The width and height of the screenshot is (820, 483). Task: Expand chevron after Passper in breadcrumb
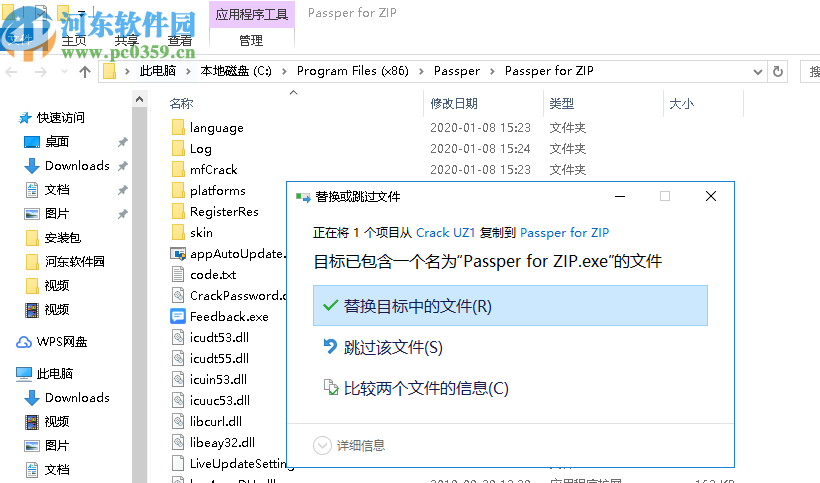click(492, 71)
